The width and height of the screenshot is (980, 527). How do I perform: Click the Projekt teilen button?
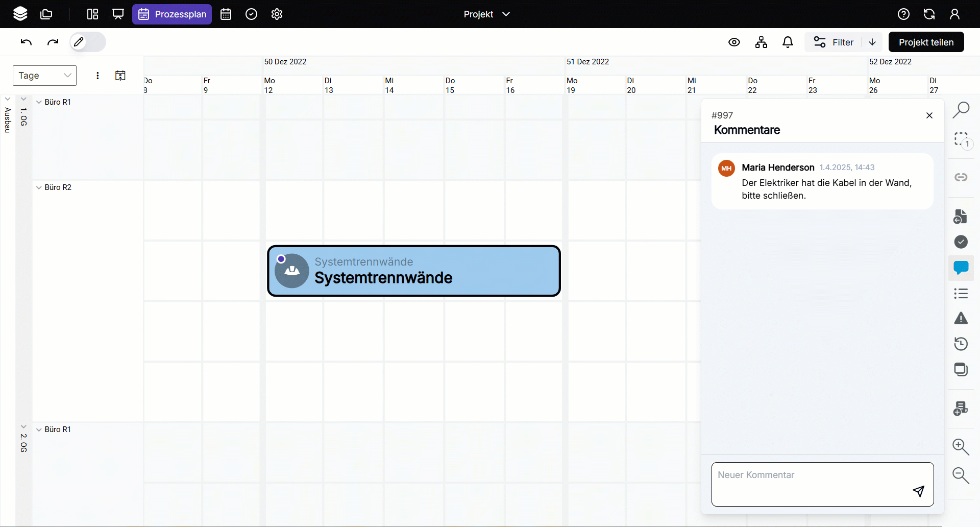(x=926, y=42)
